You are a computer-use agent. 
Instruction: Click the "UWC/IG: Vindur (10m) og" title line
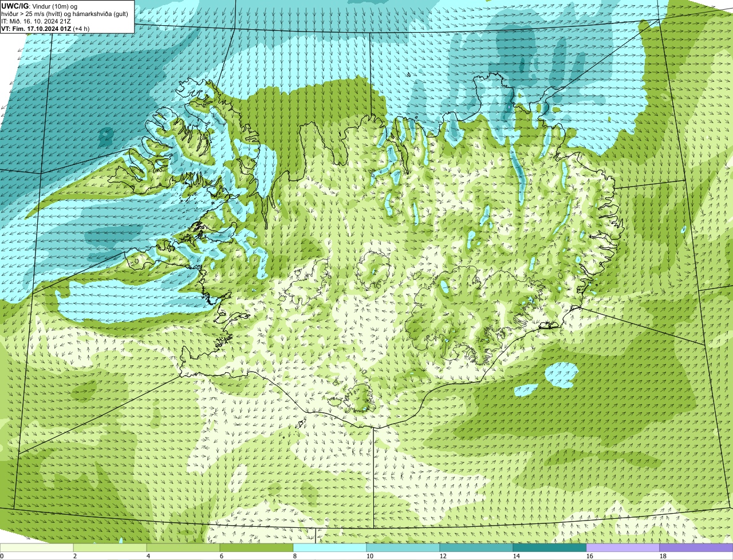tap(40, 6)
